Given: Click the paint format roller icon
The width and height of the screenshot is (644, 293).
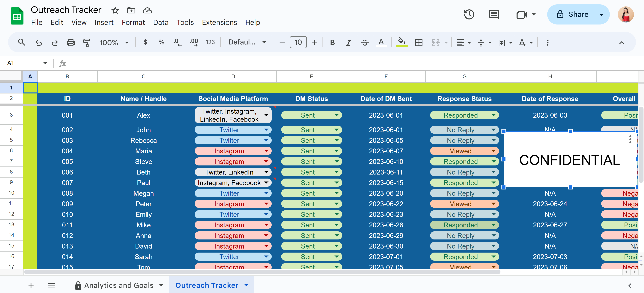Looking at the screenshot, I should (x=87, y=42).
